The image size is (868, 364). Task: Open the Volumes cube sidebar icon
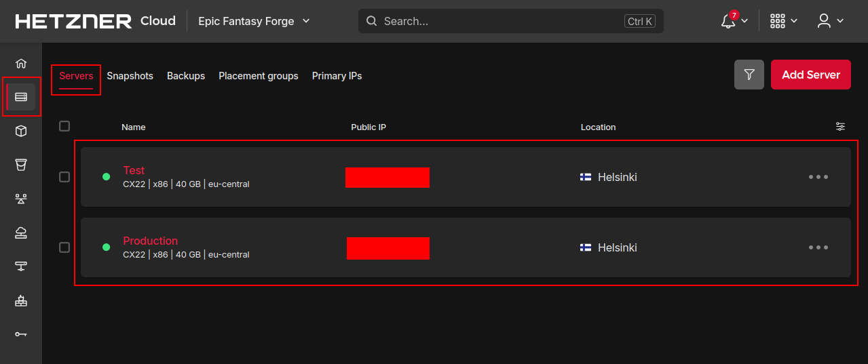[21, 131]
